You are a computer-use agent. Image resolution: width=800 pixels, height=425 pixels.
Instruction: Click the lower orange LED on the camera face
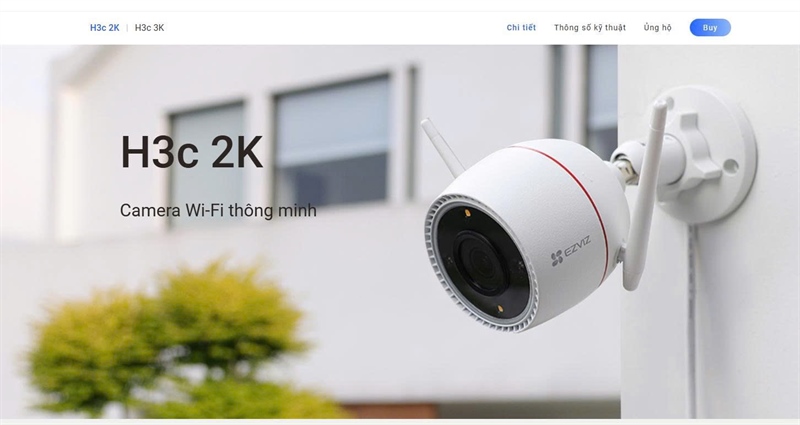[500, 308]
